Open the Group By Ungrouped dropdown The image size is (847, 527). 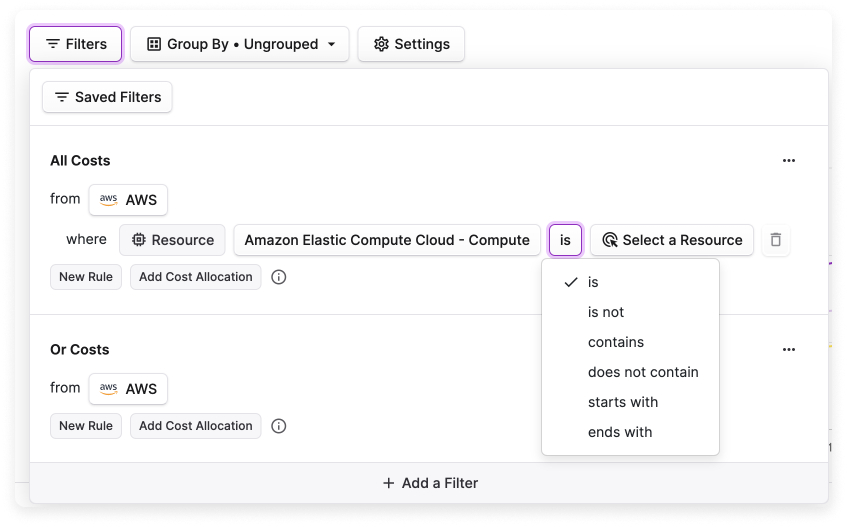coord(240,44)
